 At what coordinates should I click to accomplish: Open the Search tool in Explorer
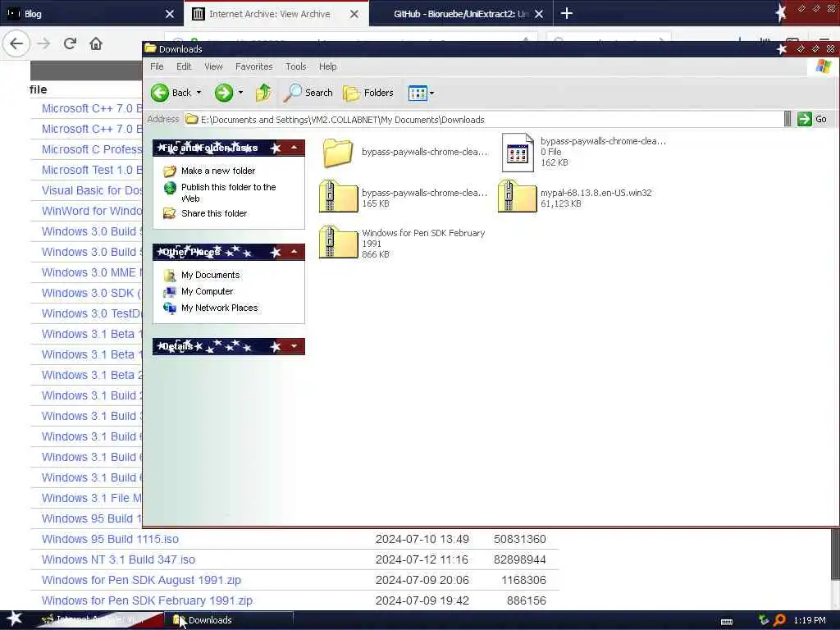click(308, 93)
